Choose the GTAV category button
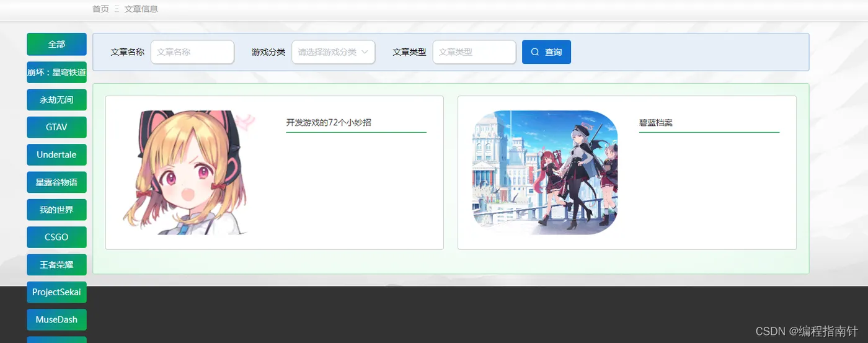 coord(56,127)
